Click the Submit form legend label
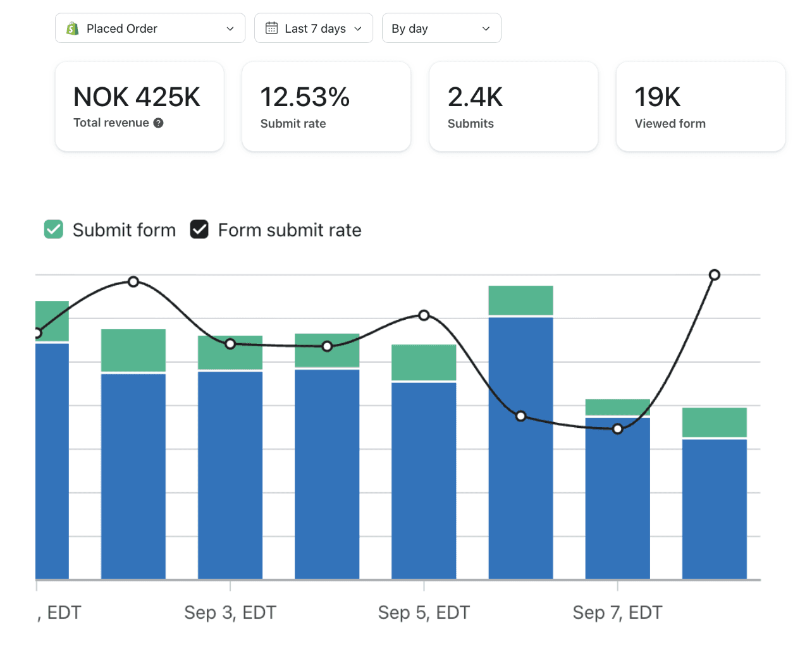812x656 pixels. [x=124, y=230]
